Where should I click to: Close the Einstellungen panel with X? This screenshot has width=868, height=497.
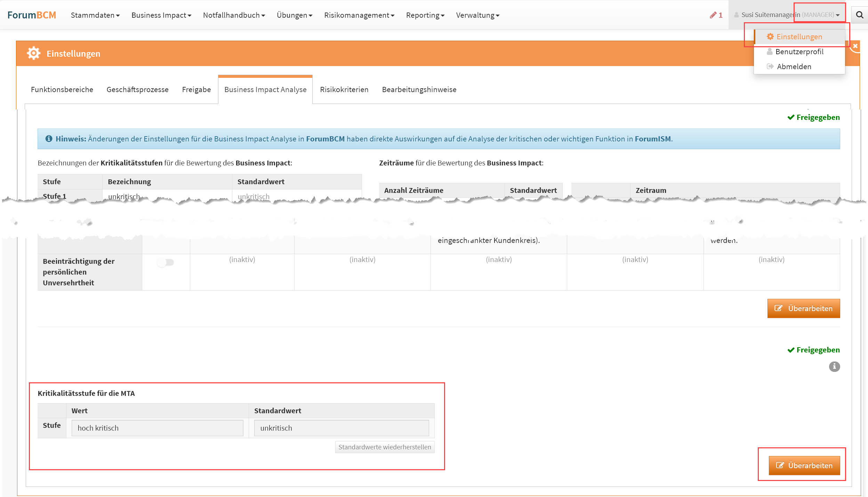[x=855, y=46]
